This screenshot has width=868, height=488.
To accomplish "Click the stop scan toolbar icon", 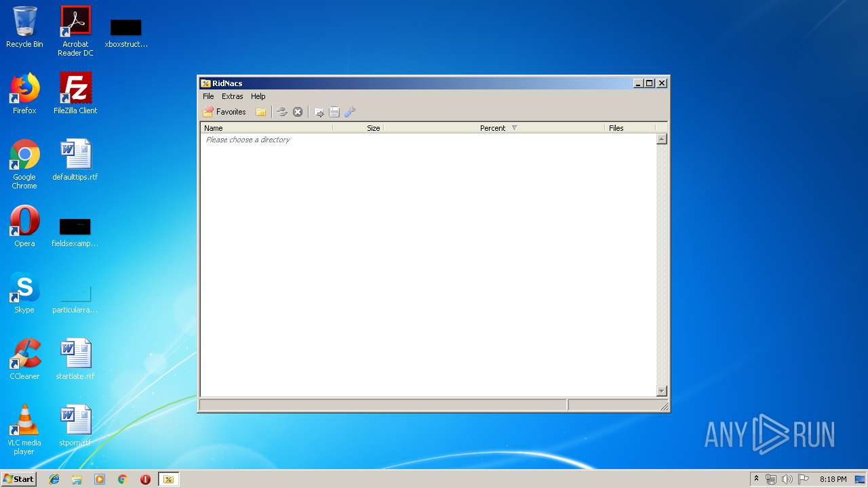I will [298, 112].
